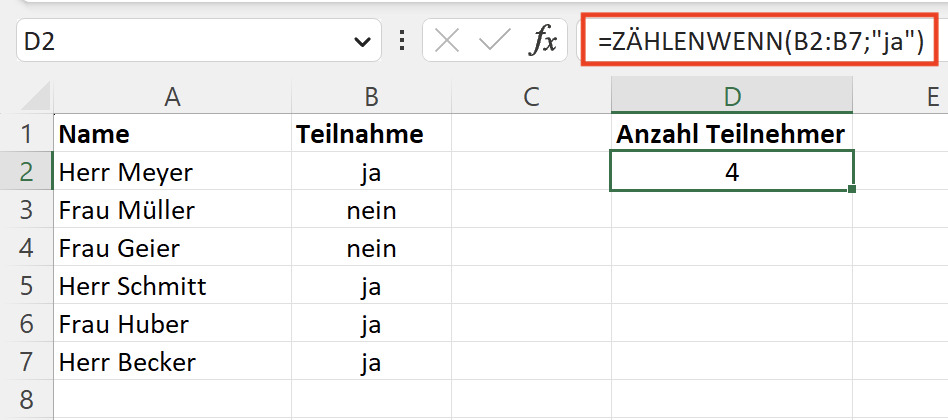Select column D header
This screenshot has height=420, width=948.
click(x=732, y=96)
